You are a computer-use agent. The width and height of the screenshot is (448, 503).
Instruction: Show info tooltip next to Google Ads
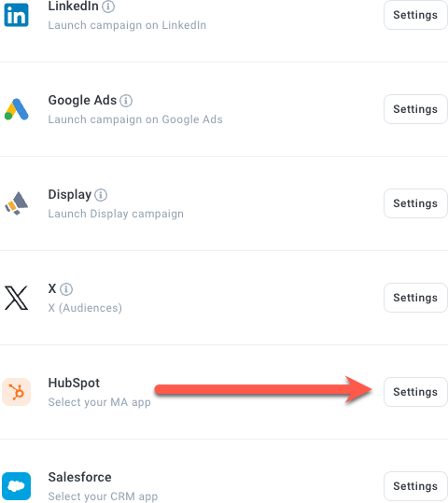(126, 101)
